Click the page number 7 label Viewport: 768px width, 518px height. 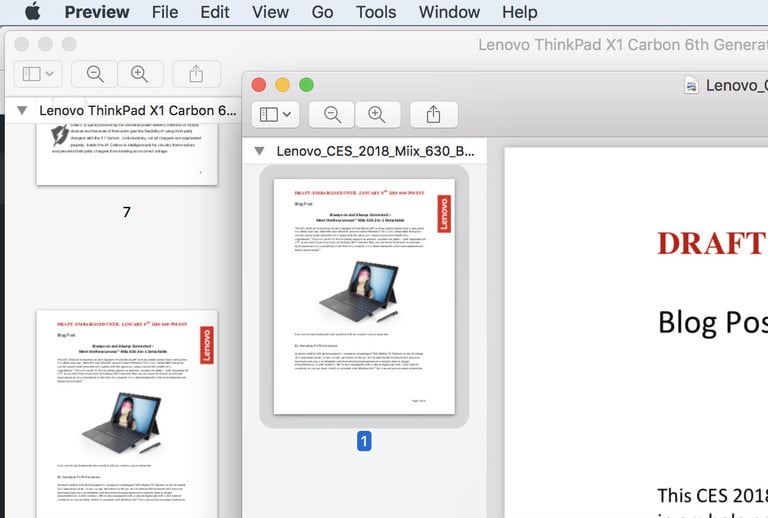point(127,212)
